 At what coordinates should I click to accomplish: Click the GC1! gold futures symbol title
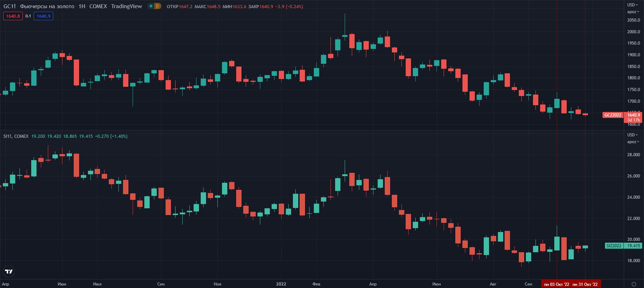coord(73,6)
